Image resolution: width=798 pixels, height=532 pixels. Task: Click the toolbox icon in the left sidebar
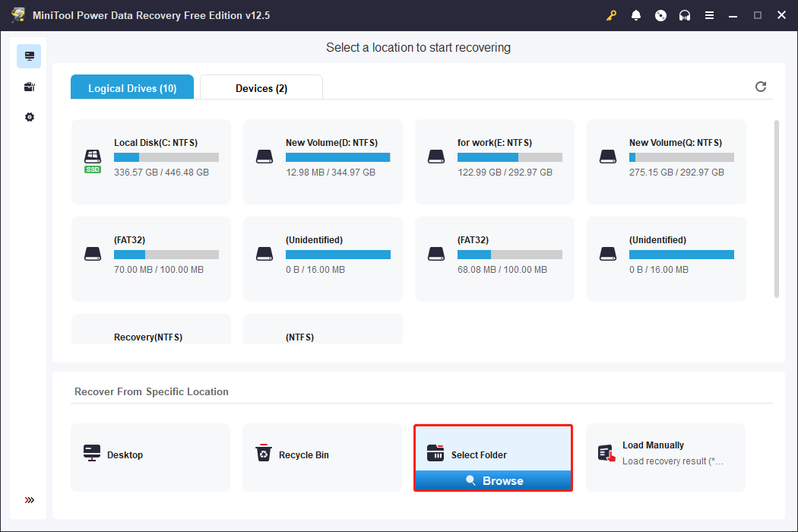(x=29, y=86)
